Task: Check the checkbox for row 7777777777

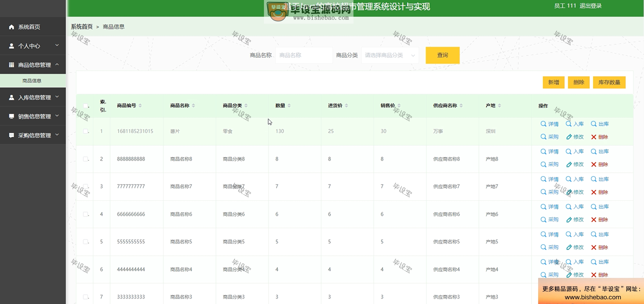Action: point(85,186)
